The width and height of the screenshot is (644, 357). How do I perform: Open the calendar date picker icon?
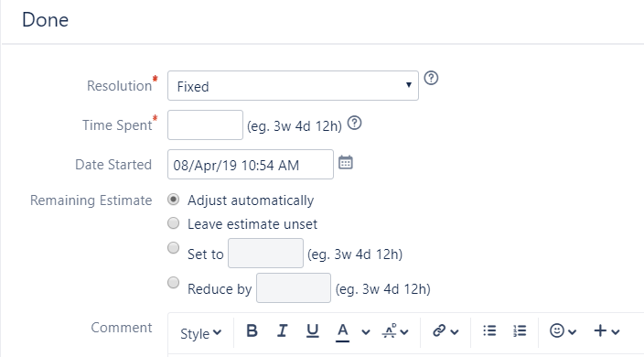pos(346,163)
